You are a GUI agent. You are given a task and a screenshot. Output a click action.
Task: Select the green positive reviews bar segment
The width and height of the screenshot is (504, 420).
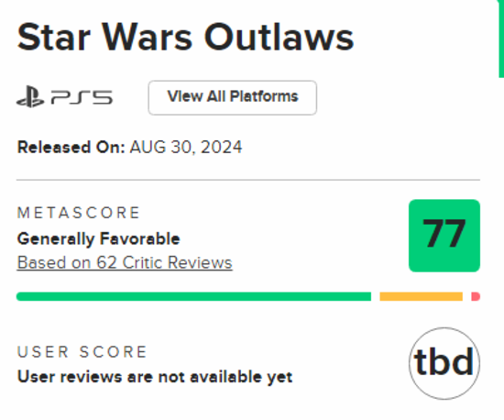coord(194,296)
